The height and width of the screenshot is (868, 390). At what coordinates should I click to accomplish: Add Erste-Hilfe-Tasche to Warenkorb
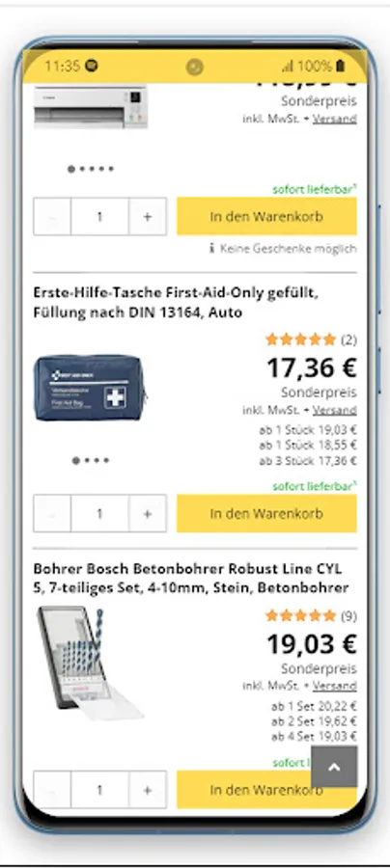pos(266,513)
